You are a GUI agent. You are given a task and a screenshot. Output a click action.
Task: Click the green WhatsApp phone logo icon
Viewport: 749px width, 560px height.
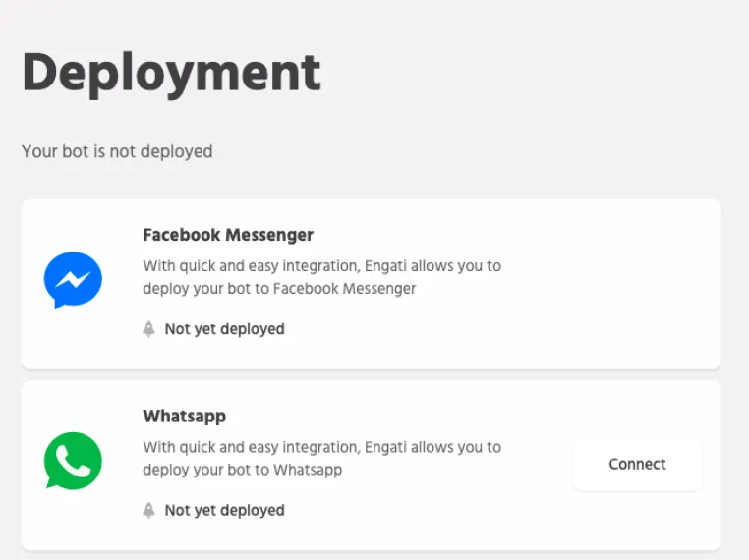[73, 461]
